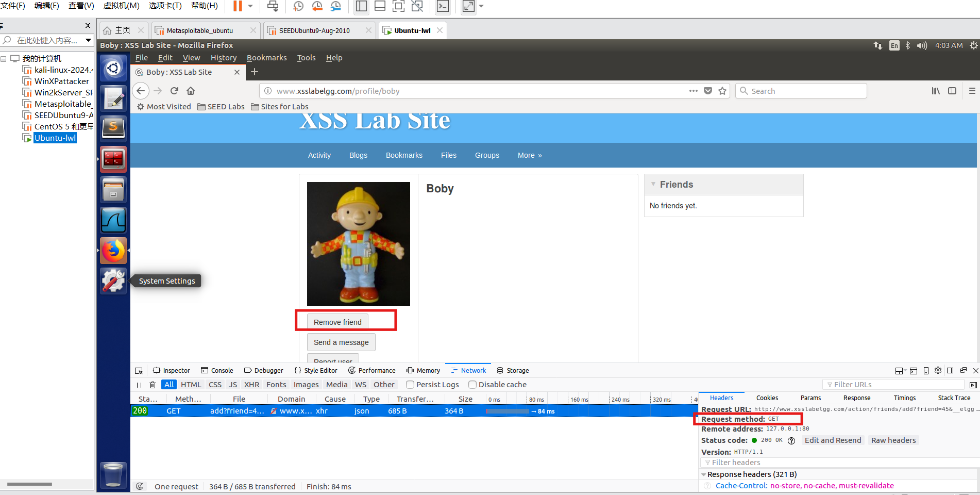Click Send a message button
This screenshot has height=495, width=980.
point(341,342)
